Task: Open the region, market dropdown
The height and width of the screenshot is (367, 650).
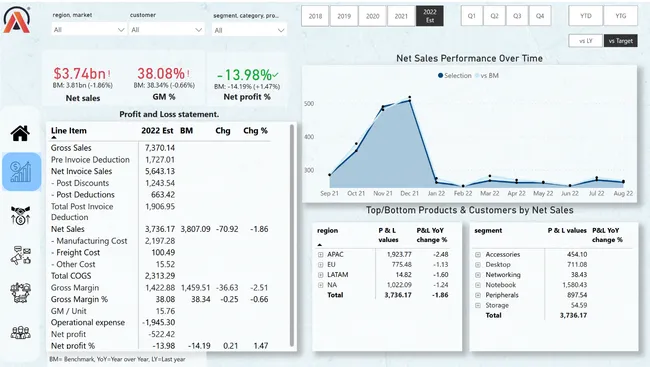Action: [89, 29]
